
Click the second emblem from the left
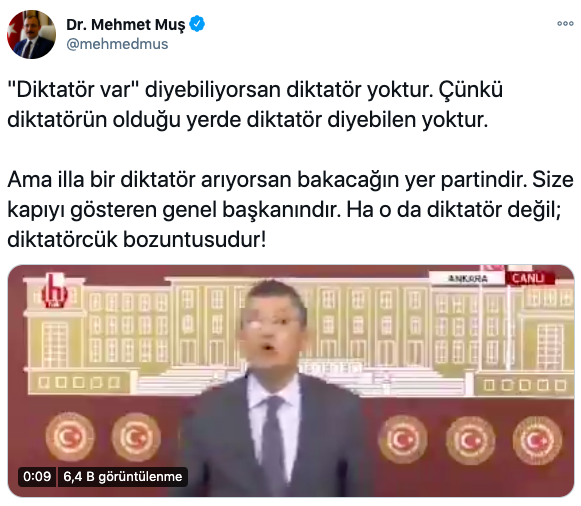(x=136, y=438)
